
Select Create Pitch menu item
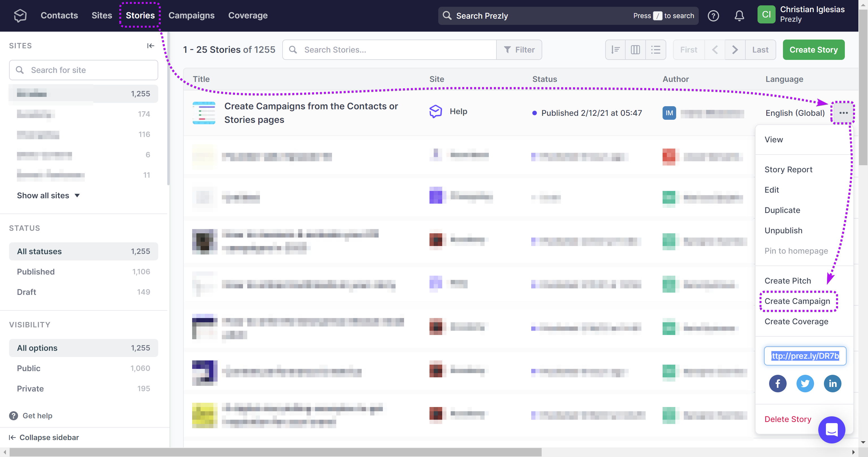click(787, 281)
